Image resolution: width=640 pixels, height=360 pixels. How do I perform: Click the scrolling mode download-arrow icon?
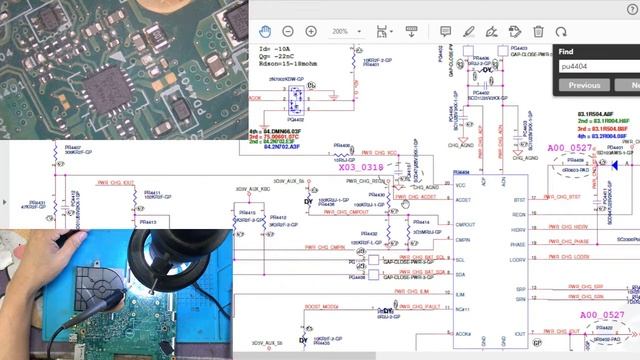411,31
